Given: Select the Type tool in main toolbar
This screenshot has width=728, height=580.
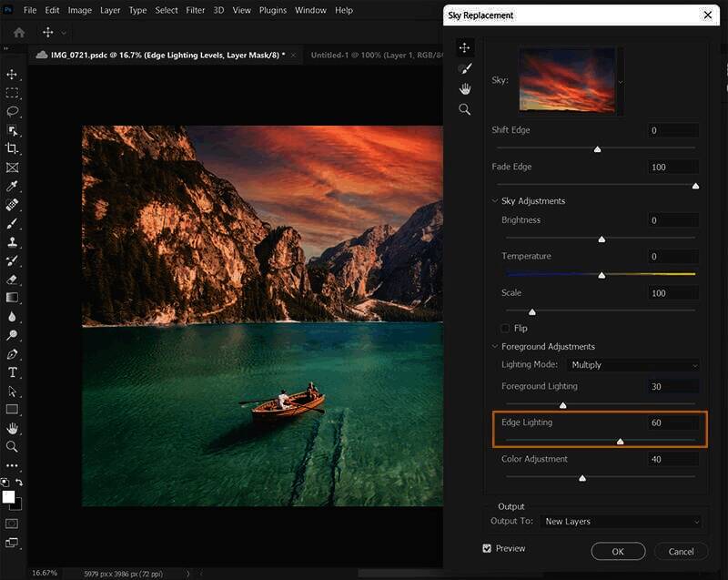Looking at the screenshot, I should click(13, 371).
